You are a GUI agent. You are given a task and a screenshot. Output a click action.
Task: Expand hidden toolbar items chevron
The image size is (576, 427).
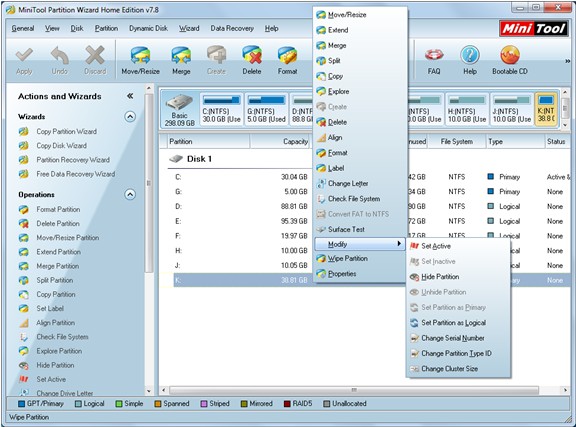click(568, 61)
